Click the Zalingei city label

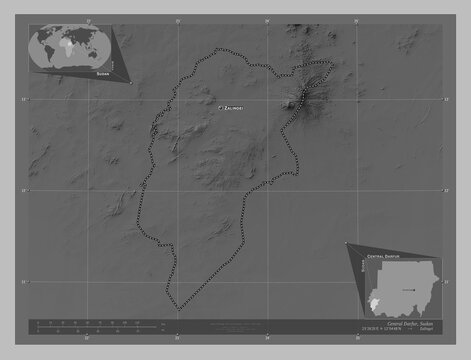(234, 108)
